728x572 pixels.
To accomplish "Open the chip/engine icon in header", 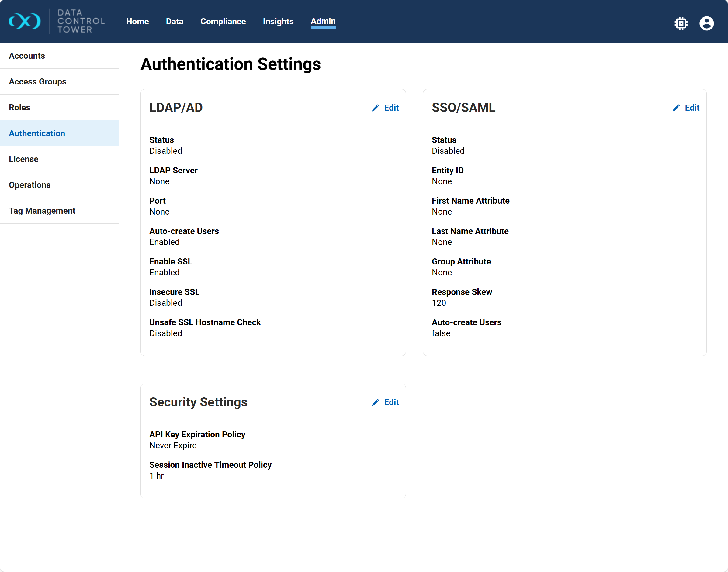I will click(681, 23).
